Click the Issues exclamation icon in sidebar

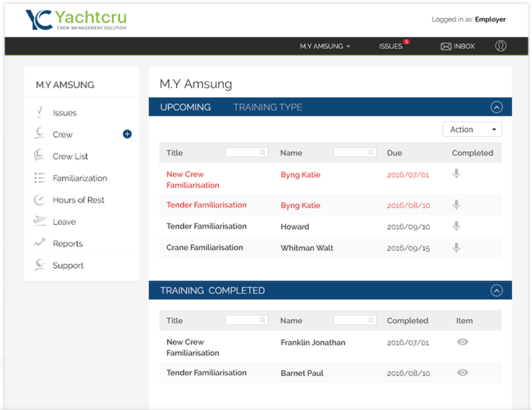coord(40,112)
